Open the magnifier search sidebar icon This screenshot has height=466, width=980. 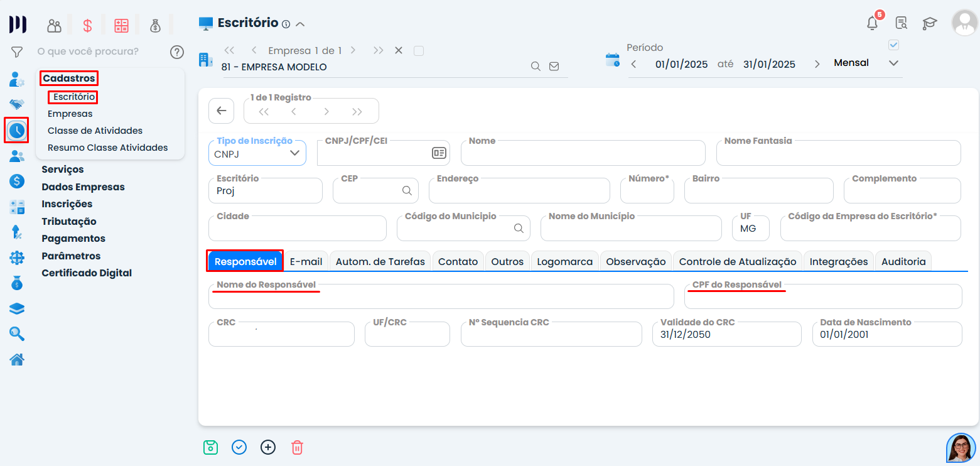pos(17,334)
